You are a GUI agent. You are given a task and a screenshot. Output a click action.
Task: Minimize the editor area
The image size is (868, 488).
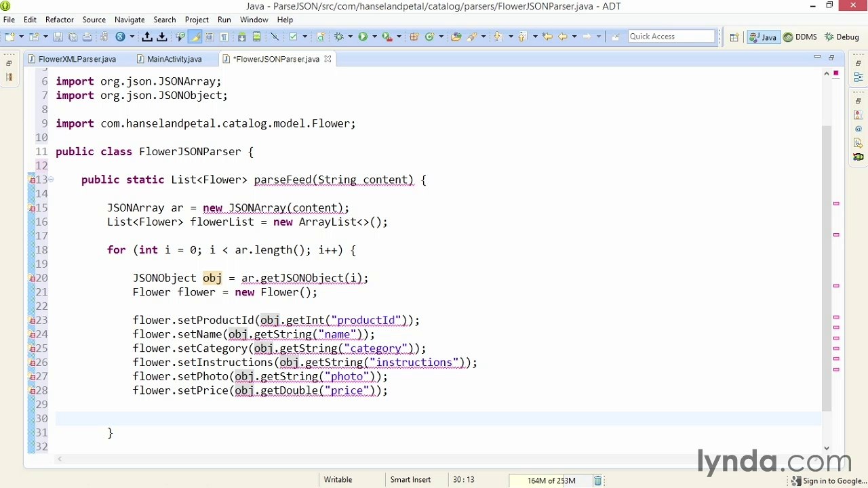817,58
